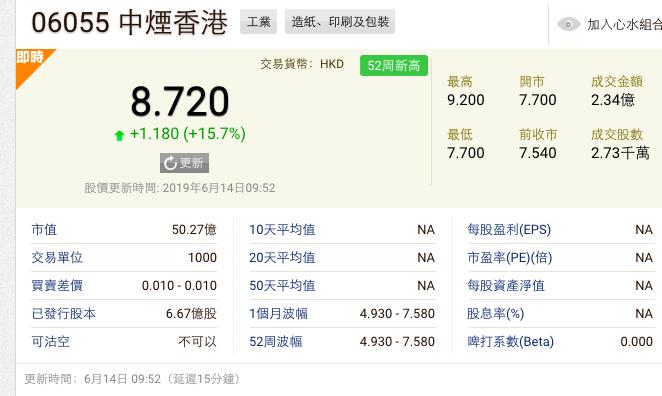Click the 交易單位 label
This screenshot has height=396, width=662.
57,258
